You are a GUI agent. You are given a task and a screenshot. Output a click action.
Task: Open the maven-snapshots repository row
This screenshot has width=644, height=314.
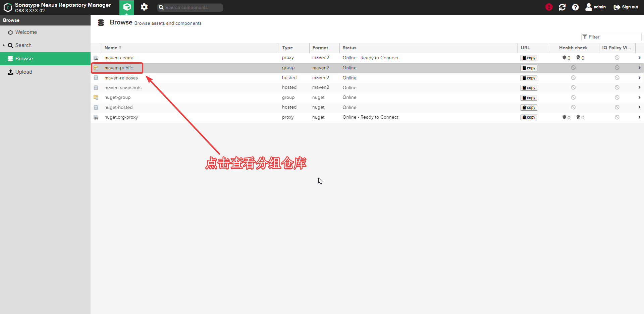123,88
